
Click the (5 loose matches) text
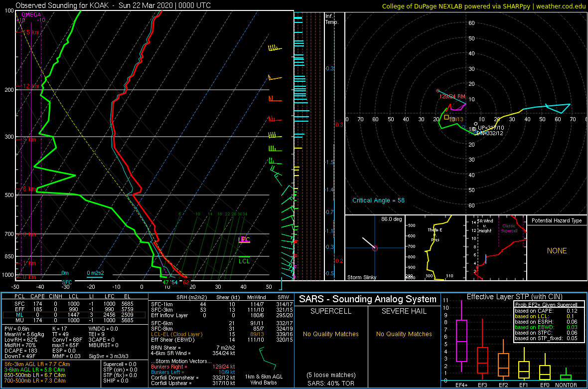(331, 375)
